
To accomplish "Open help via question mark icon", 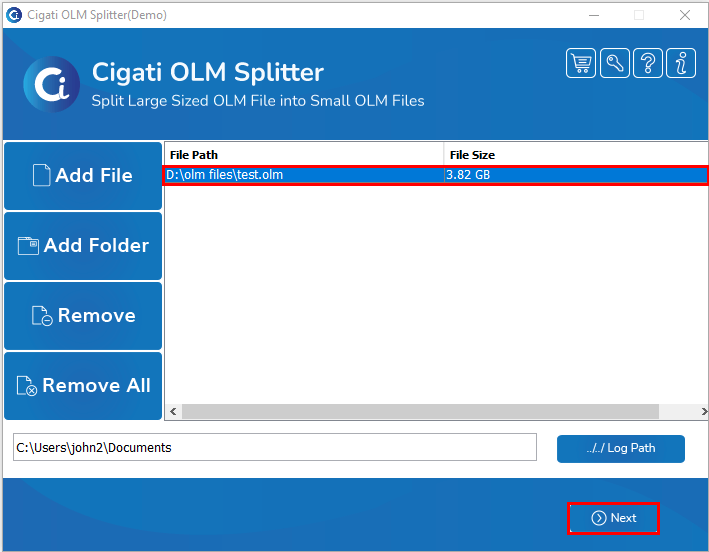I will point(648,63).
